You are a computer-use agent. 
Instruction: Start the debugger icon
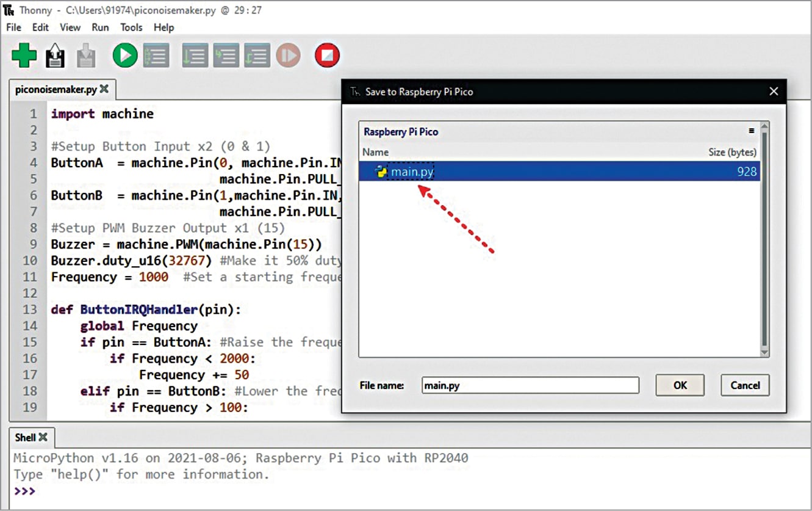pos(156,55)
